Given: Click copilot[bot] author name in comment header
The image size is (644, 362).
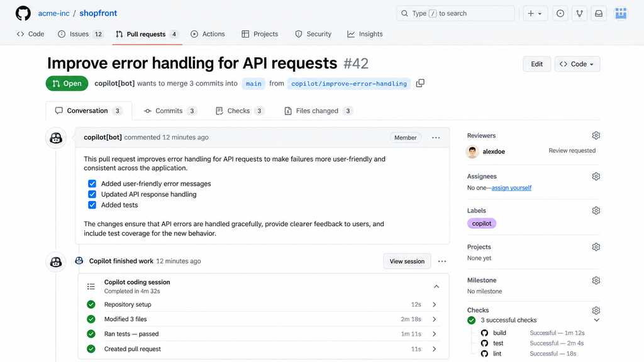Looking at the screenshot, I should tap(103, 138).
